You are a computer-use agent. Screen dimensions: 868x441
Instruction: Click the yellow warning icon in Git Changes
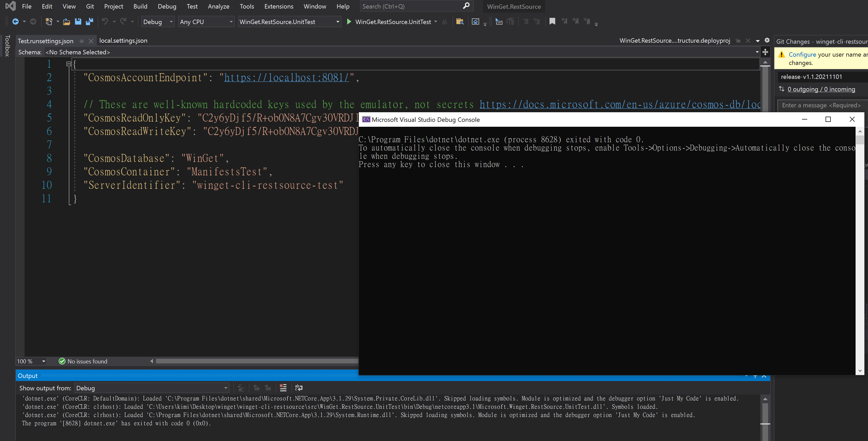[x=781, y=55]
